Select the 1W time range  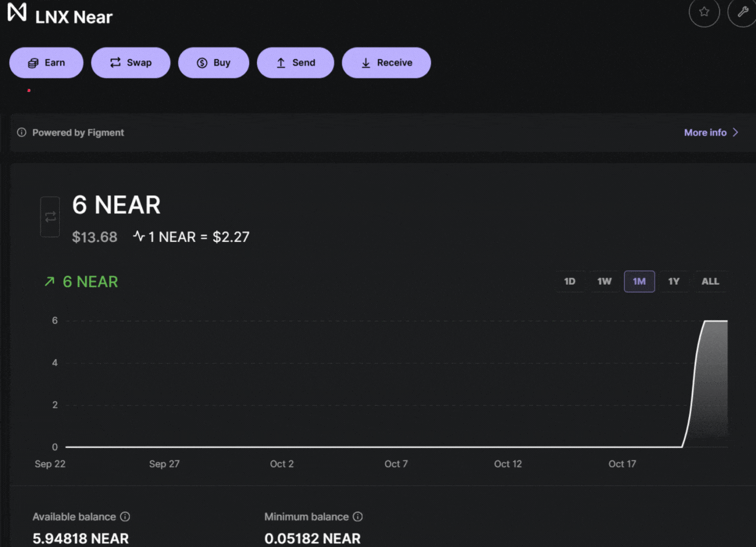pos(604,282)
